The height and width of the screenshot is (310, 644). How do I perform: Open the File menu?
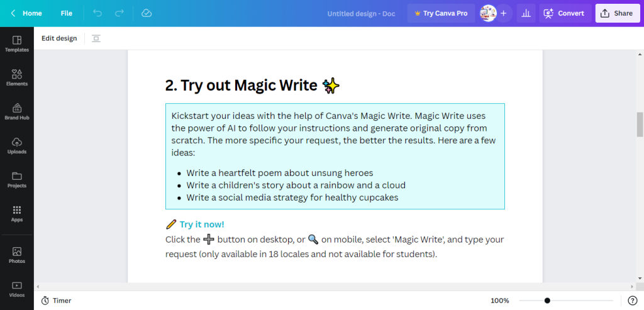67,13
